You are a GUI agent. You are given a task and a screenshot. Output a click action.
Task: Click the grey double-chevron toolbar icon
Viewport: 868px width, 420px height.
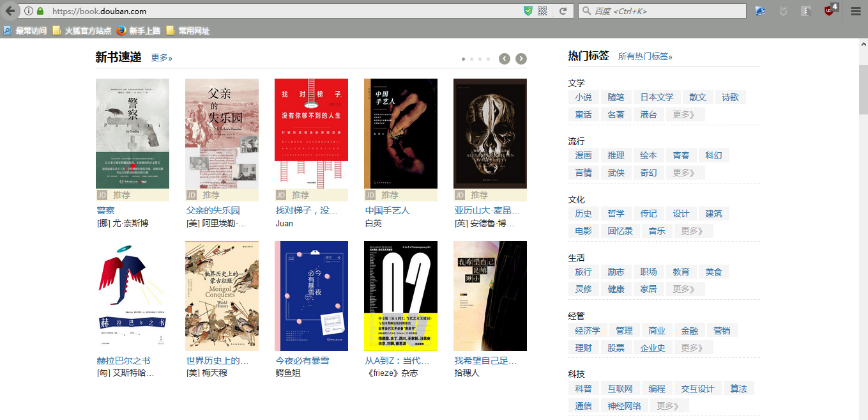783,11
